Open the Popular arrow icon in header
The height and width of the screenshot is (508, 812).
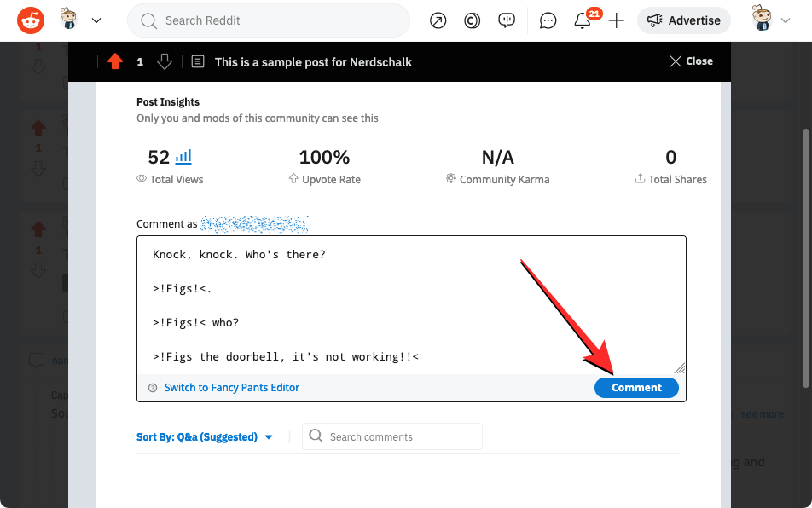coord(438,20)
